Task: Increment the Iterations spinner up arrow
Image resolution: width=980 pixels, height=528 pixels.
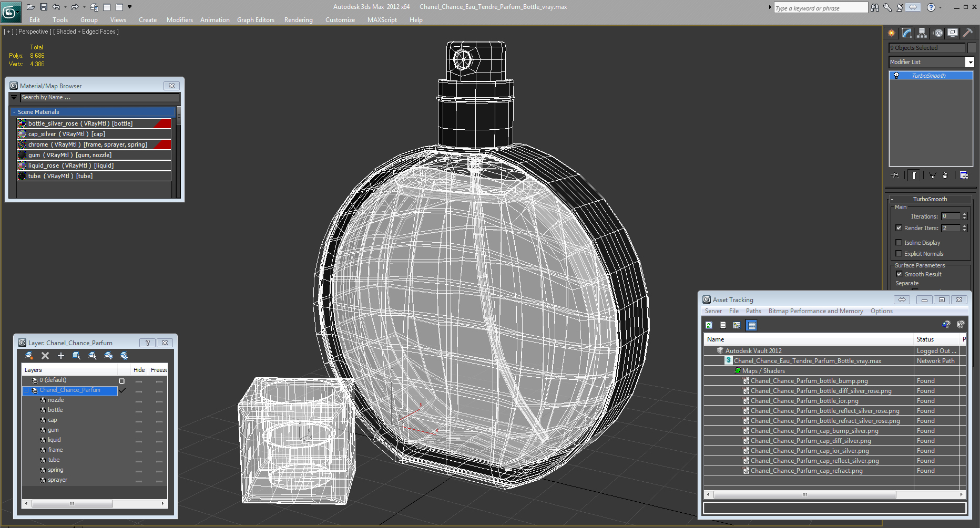Action: [x=964, y=214]
